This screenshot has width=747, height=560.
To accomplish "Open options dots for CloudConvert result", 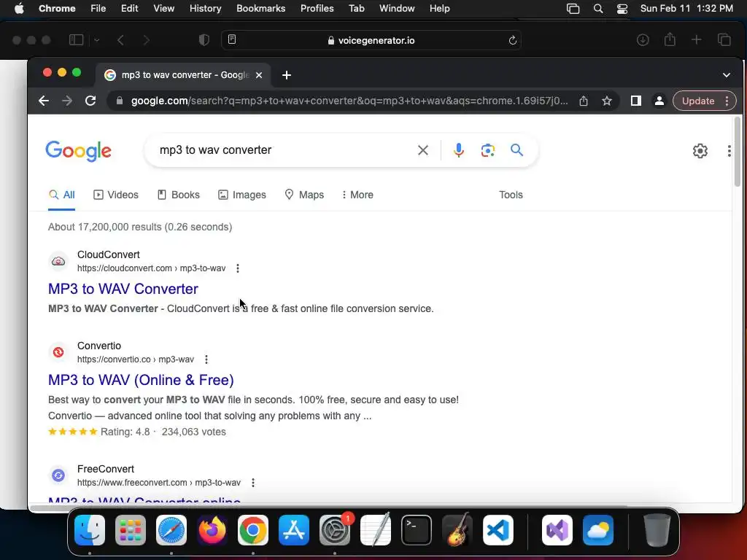I will pyautogui.click(x=238, y=268).
